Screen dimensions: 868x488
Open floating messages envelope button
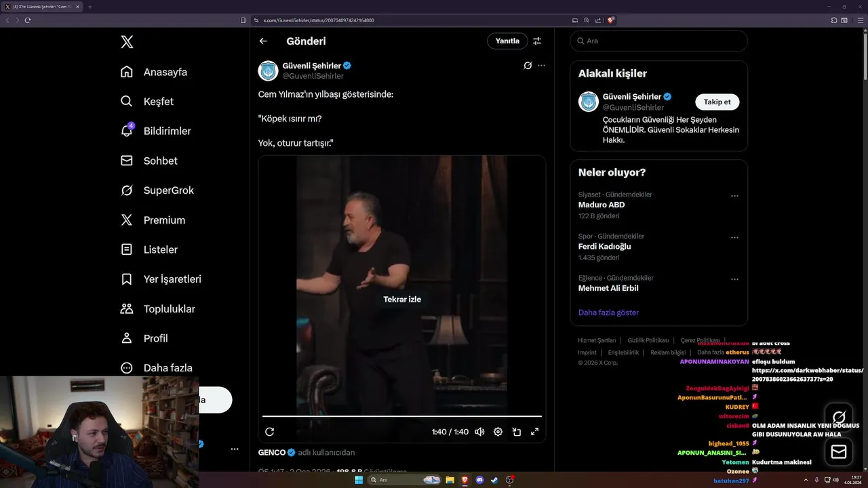pyautogui.click(x=839, y=451)
